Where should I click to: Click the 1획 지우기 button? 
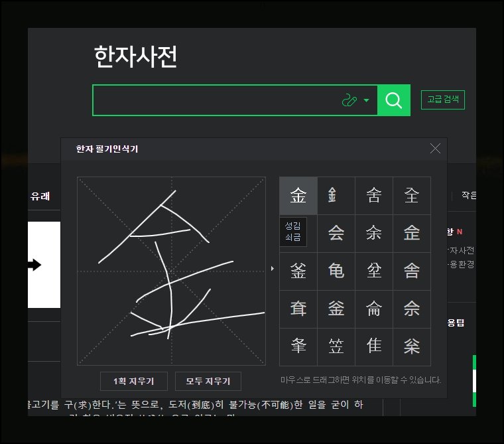point(134,381)
